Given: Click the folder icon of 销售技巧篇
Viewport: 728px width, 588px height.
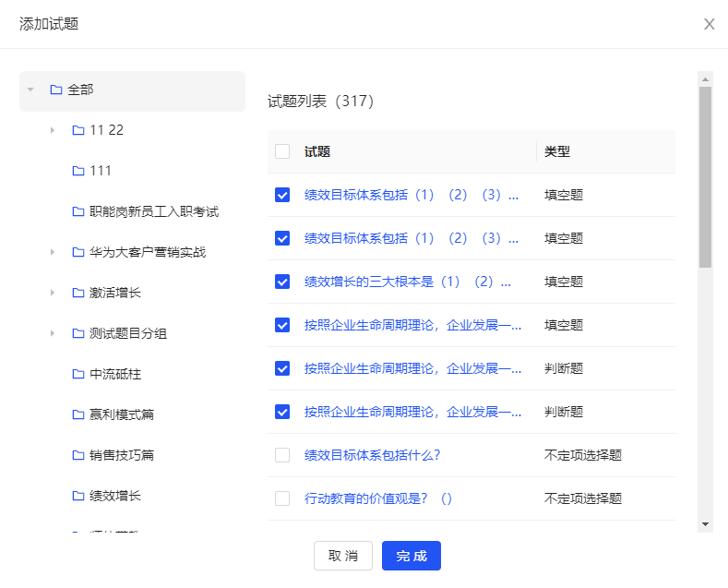Looking at the screenshot, I should tap(78, 455).
